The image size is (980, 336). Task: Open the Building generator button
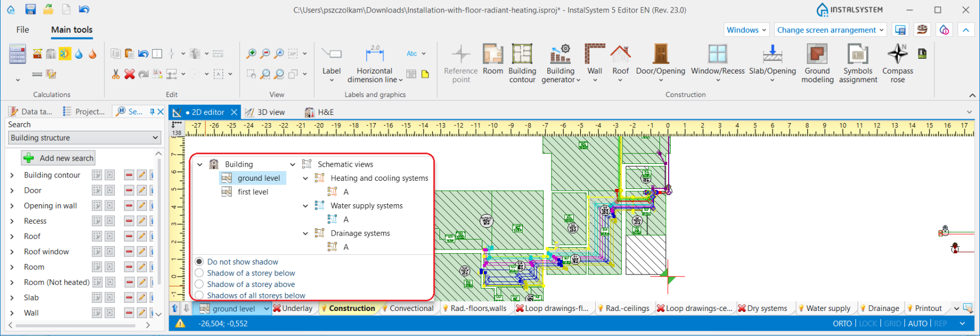[561, 64]
